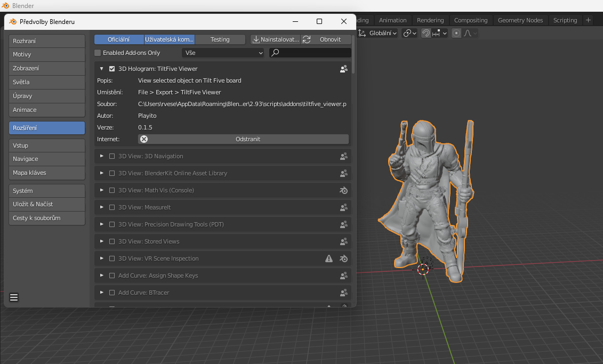Enable the Math Vis (Console) checkbox
Screen dimensions: 603x364
(112, 190)
